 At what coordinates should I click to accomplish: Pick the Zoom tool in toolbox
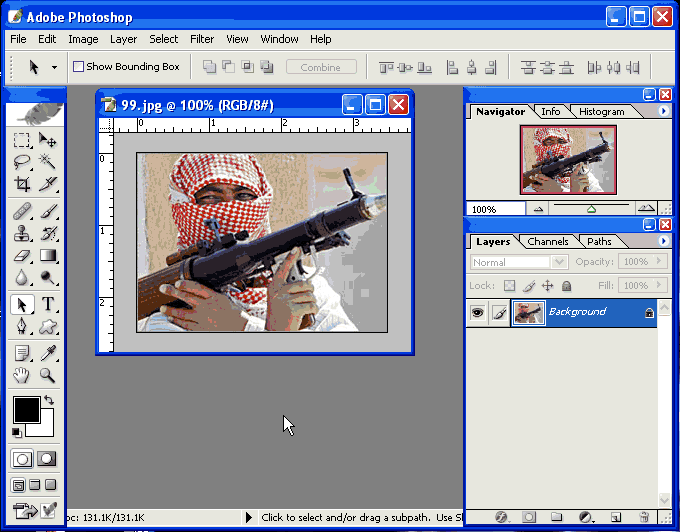pyautogui.click(x=47, y=375)
